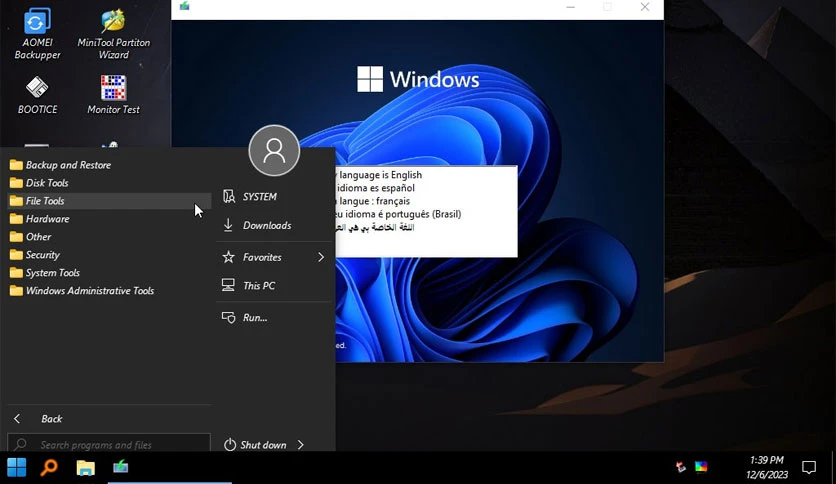Open the taskbar clock and date
Viewport: 836px width, 484px height.
(x=767, y=467)
